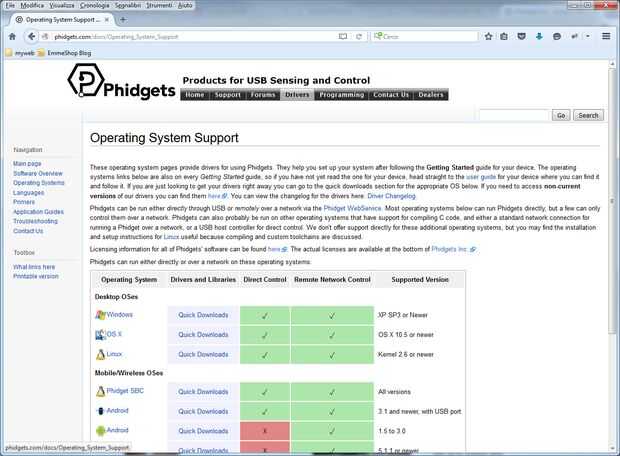Open Main page sidebar link
Viewport: 620px width, 456px height.
27,164
